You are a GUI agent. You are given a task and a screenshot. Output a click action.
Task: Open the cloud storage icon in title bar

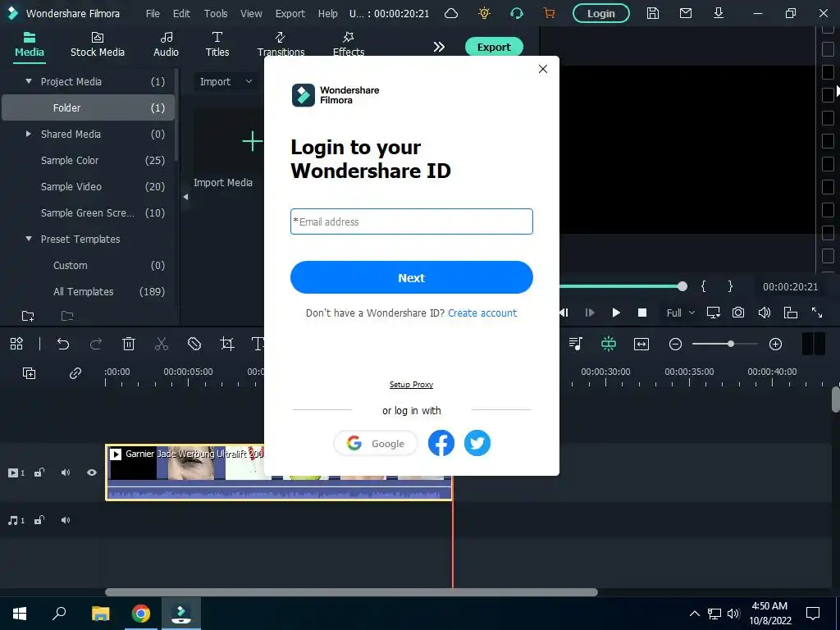click(451, 13)
